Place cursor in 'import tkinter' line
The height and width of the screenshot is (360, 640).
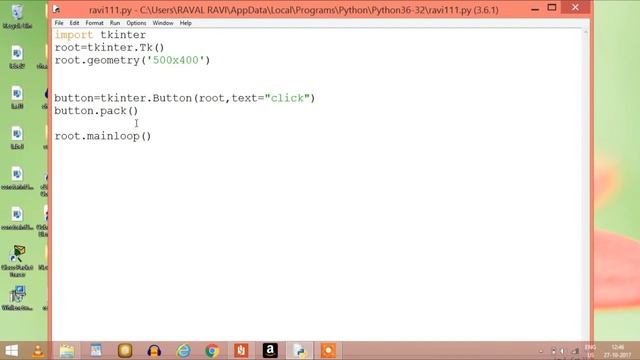click(100, 35)
